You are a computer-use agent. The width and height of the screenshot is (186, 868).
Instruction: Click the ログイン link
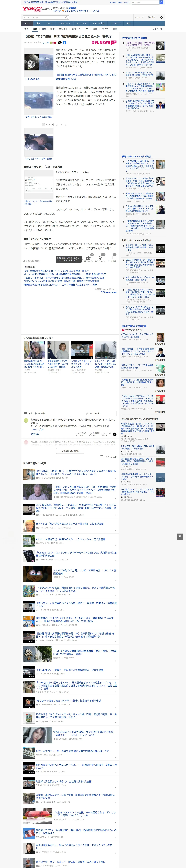coord(57,11)
